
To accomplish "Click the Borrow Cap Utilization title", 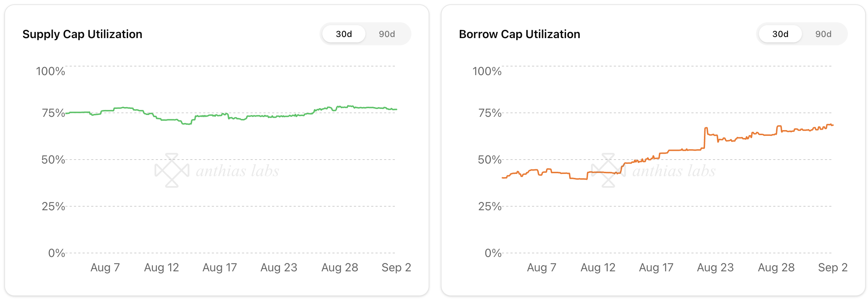I will pos(519,34).
